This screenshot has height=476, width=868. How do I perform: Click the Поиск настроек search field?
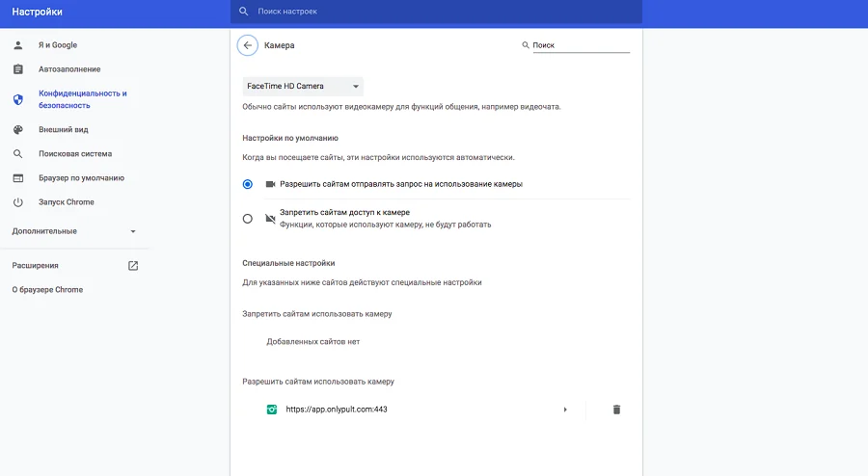(x=434, y=12)
